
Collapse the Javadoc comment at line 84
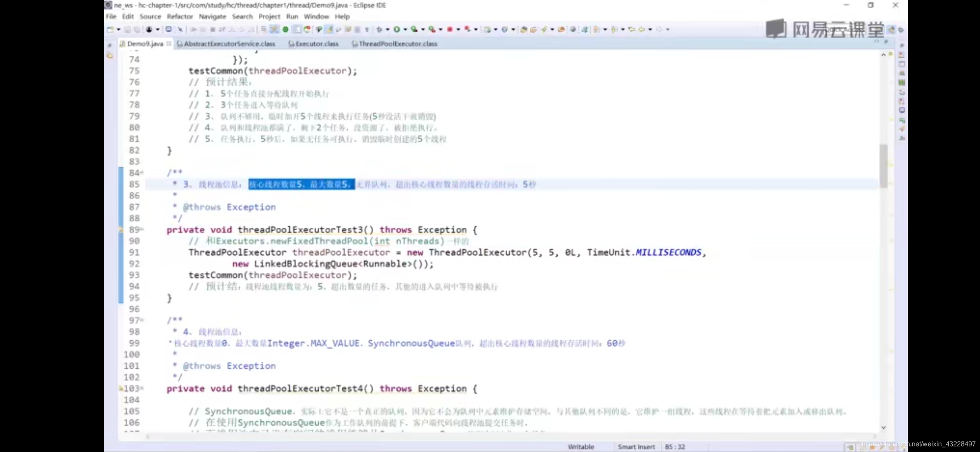pyautogui.click(x=142, y=172)
